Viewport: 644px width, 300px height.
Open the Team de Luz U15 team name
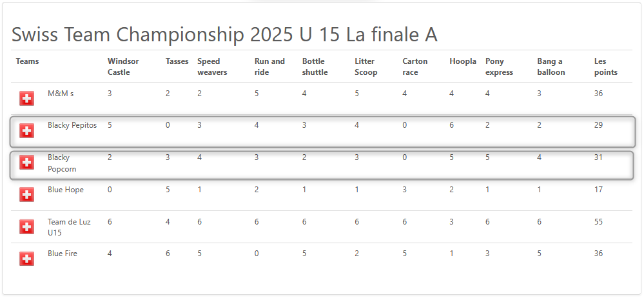[x=69, y=227]
